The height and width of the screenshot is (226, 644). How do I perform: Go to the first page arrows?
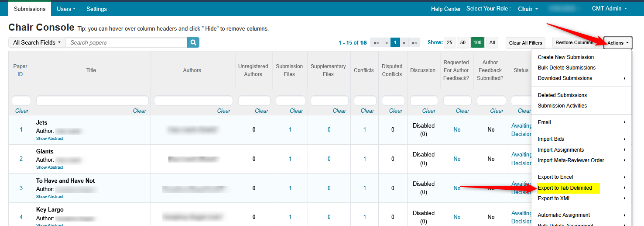pyautogui.click(x=376, y=43)
